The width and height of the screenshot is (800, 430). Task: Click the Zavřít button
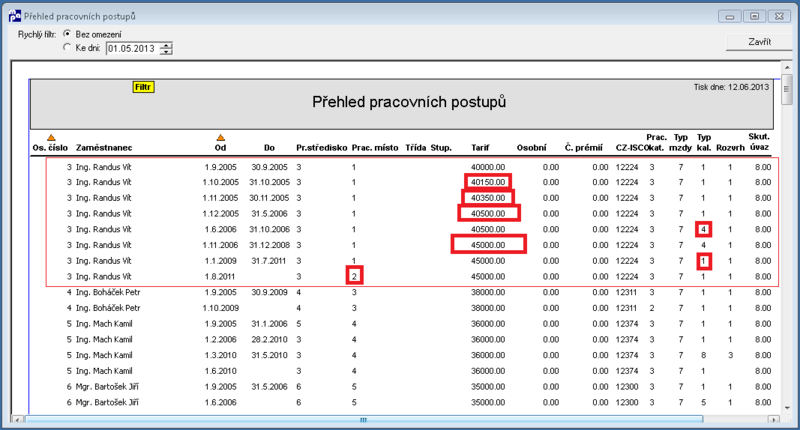click(x=759, y=42)
